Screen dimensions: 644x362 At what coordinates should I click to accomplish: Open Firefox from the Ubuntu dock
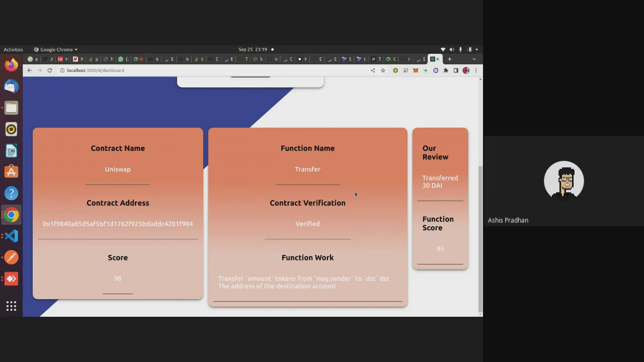(x=11, y=65)
